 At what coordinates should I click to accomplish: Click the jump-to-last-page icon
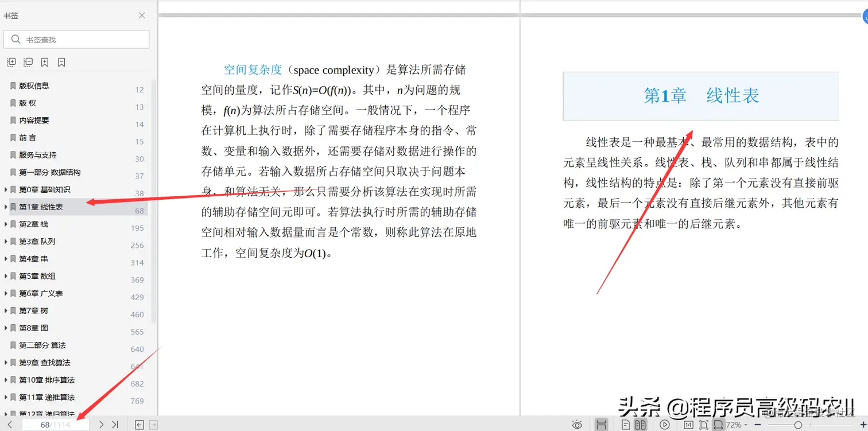click(x=115, y=424)
